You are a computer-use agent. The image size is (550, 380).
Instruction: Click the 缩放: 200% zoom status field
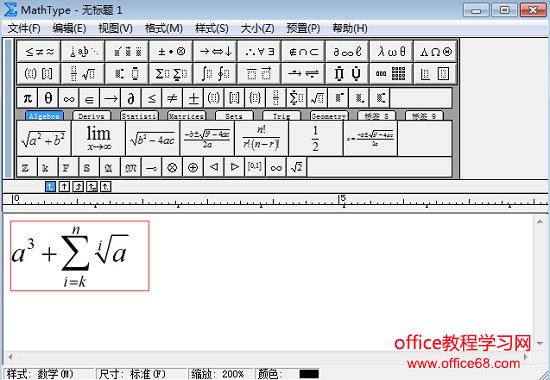click(220, 374)
